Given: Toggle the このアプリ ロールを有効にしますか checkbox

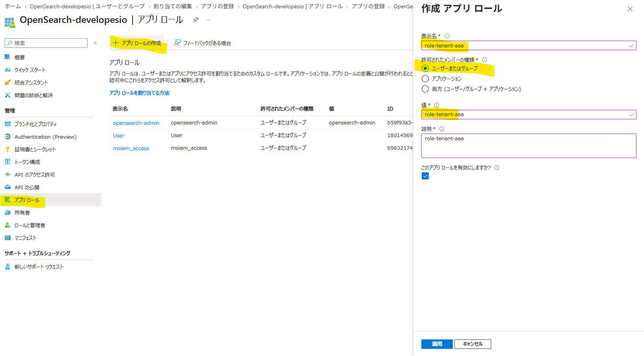Looking at the screenshot, I should pos(425,176).
